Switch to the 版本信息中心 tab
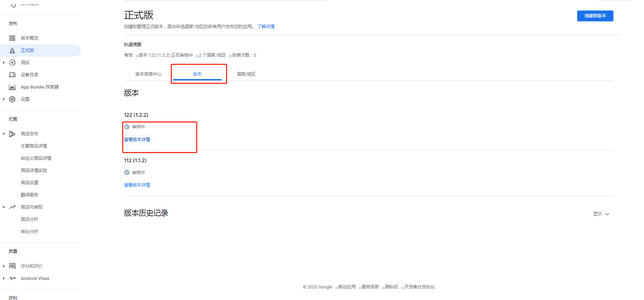Screen dimensions: 644x300 click(x=148, y=74)
